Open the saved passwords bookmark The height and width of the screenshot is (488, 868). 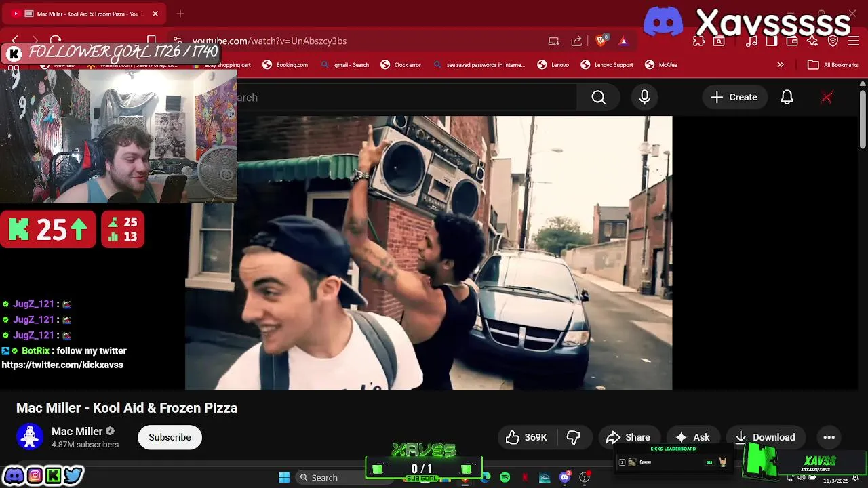(x=479, y=65)
